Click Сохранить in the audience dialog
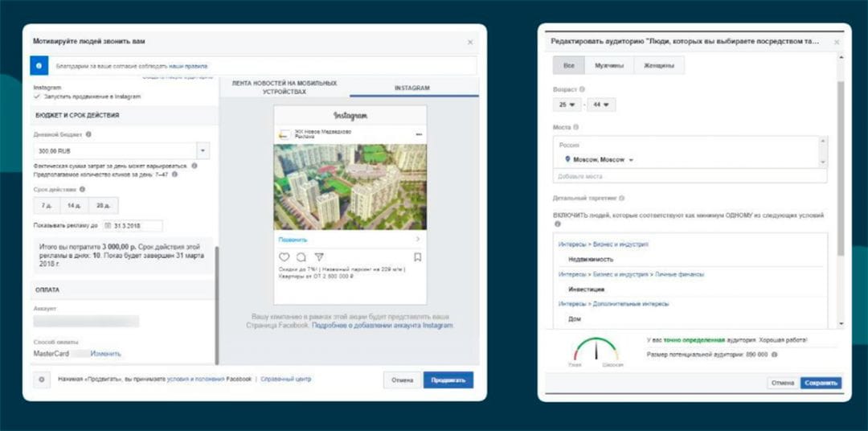 click(821, 383)
